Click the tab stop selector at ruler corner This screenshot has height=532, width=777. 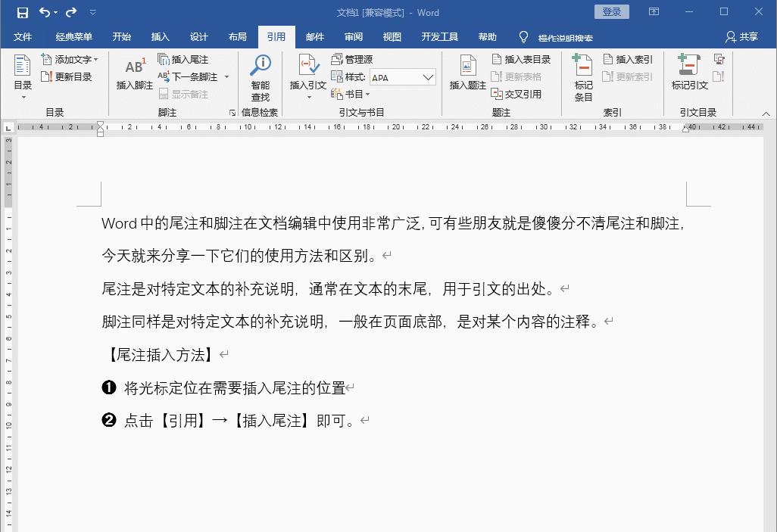coord(8,128)
